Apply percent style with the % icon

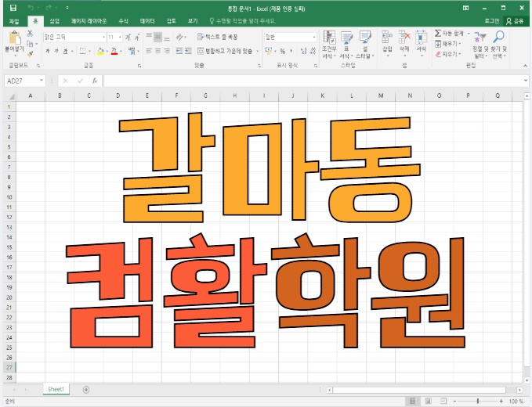coord(282,51)
